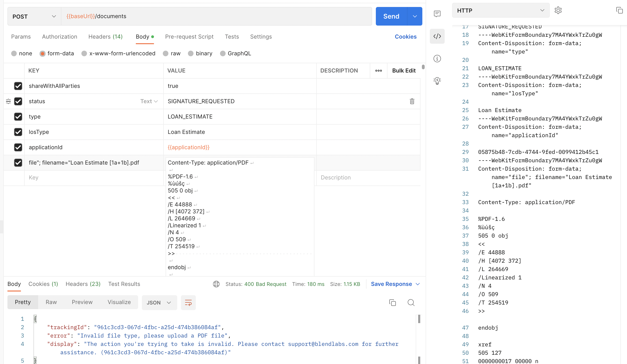This screenshot has height=364, width=627.
Task: Click the request URL input field
Action: tap(217, 16)
